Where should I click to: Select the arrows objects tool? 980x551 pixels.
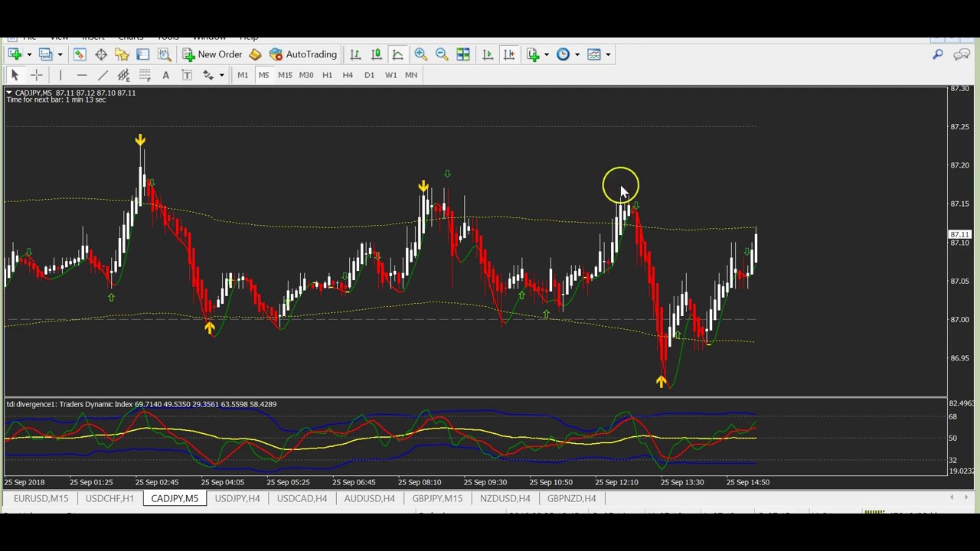click(208, 75)
